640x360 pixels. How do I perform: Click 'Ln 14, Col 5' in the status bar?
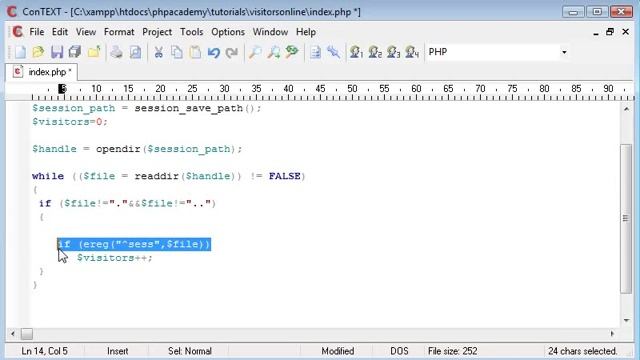pyautogui.click(x=44, y=351)
